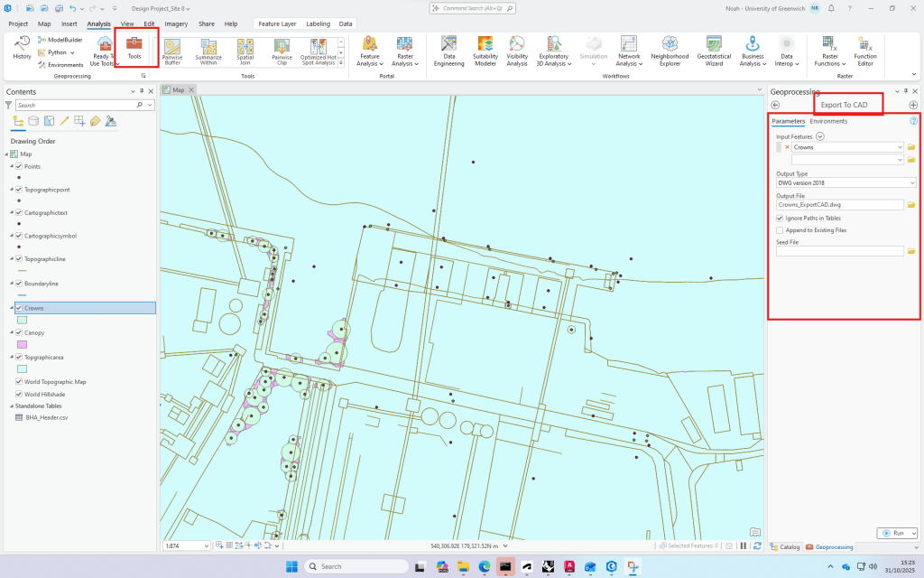Image resolution: width=924 pixels, height=578 pixels.
Task: Hide the Canopy layer
Action: pos(19,332)
